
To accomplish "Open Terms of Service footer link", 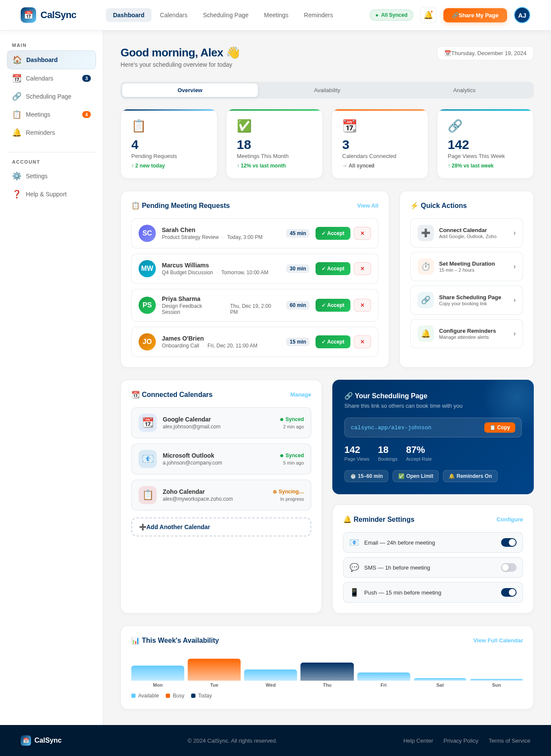I will 509,741.
